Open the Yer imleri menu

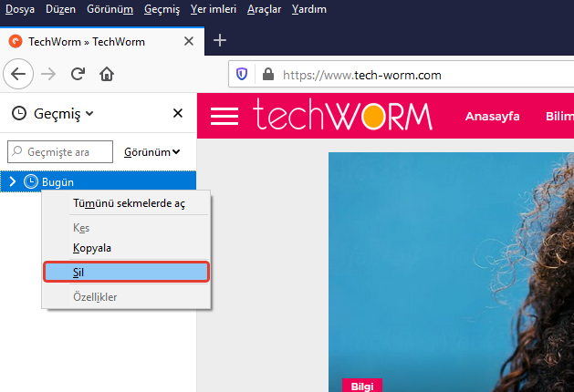[213, 9]
